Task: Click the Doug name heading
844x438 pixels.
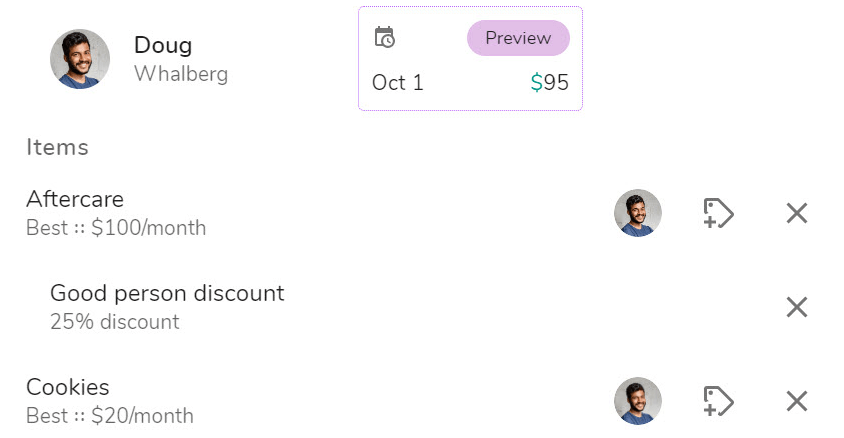Action: [163, 45]
